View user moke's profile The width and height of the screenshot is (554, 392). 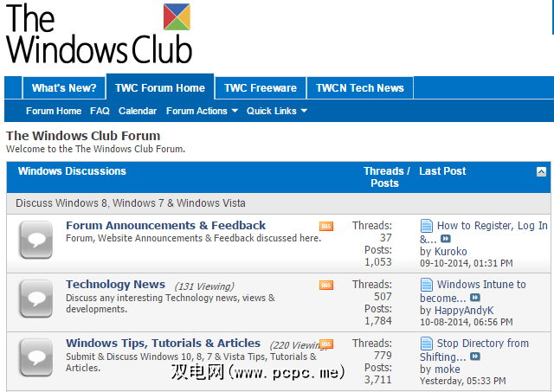point(447,369)
